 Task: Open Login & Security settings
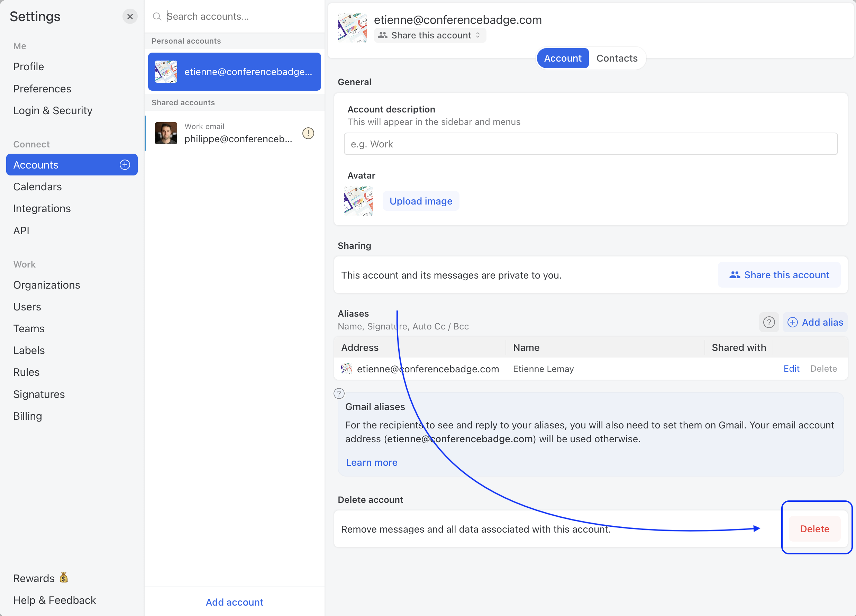coord(53,111)
